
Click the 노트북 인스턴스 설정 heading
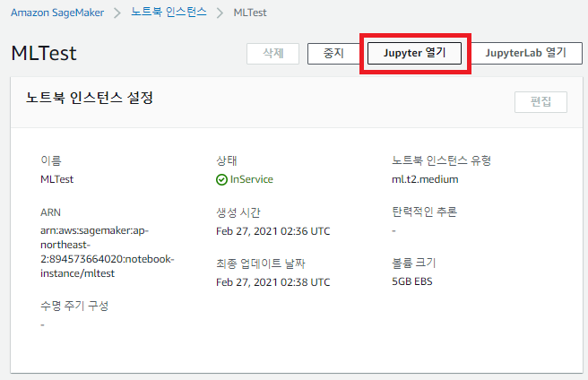point(90,98)
